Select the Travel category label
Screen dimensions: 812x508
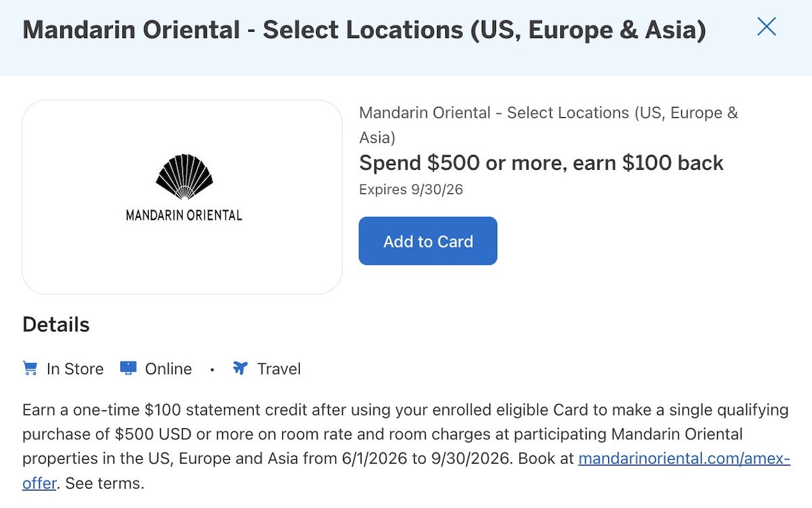(x=279, y=369)
